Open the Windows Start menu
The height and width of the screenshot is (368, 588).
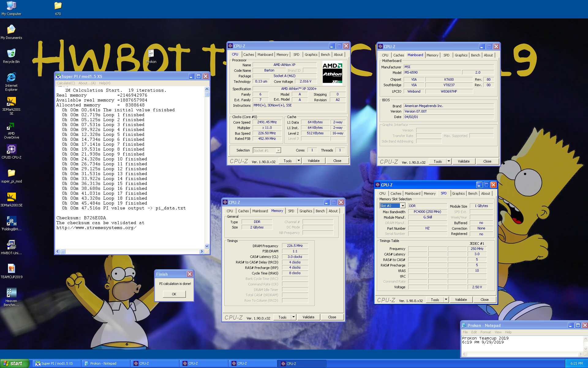coord(14,363)
